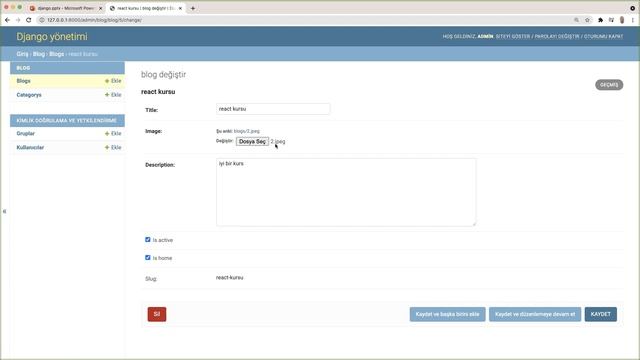
Task: Select the react kursu blog değiştir tab
Action: (146, 8)
